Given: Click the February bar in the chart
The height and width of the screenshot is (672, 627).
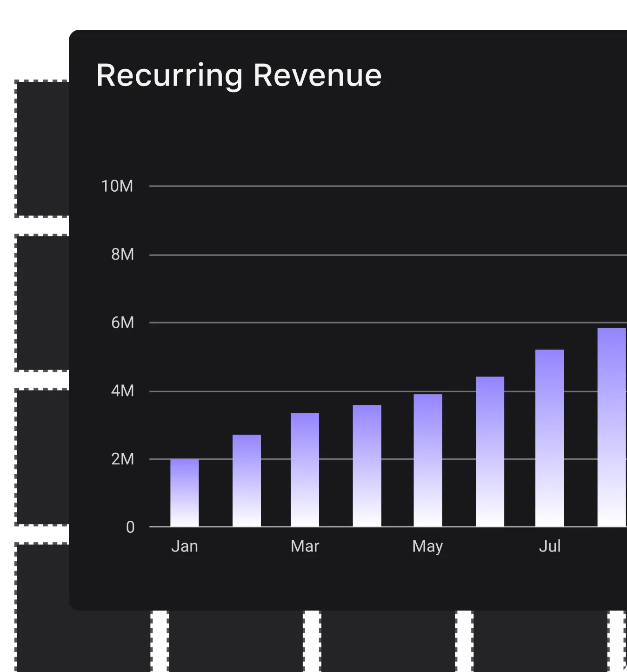Looking at the screenshot, I should coord(247,480).
